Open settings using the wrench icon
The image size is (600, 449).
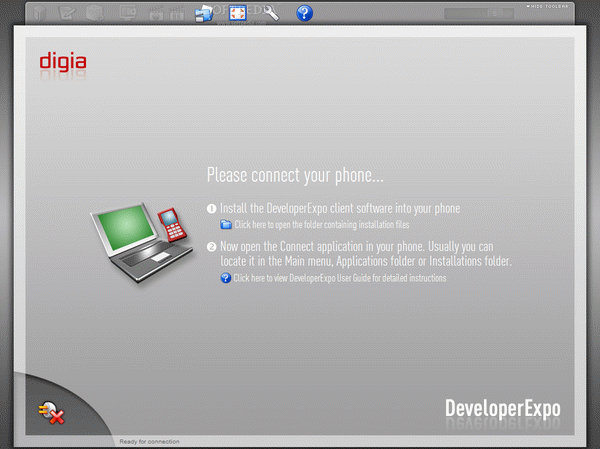click(x=271, y=13)
